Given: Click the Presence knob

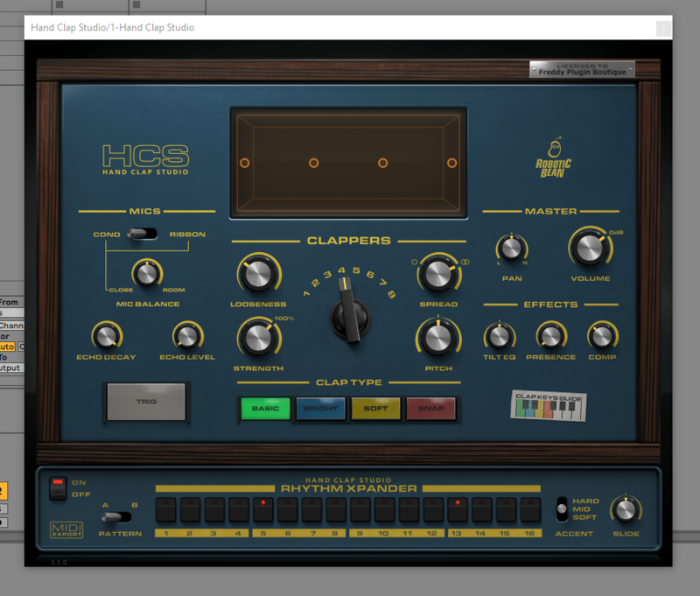Looking at the screenshot, I should pyautogui.click(x=551, y=336).
